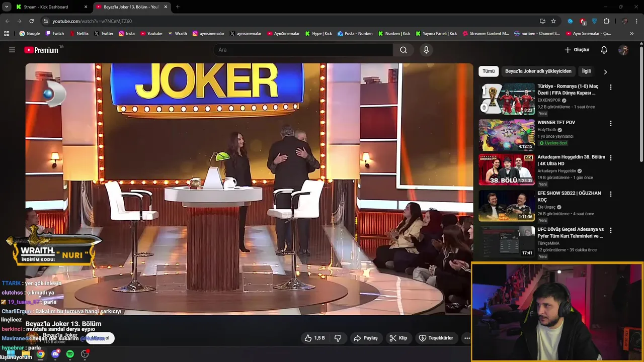Open the Insta bookmark
Screen dimensions: 644x362
127,34
